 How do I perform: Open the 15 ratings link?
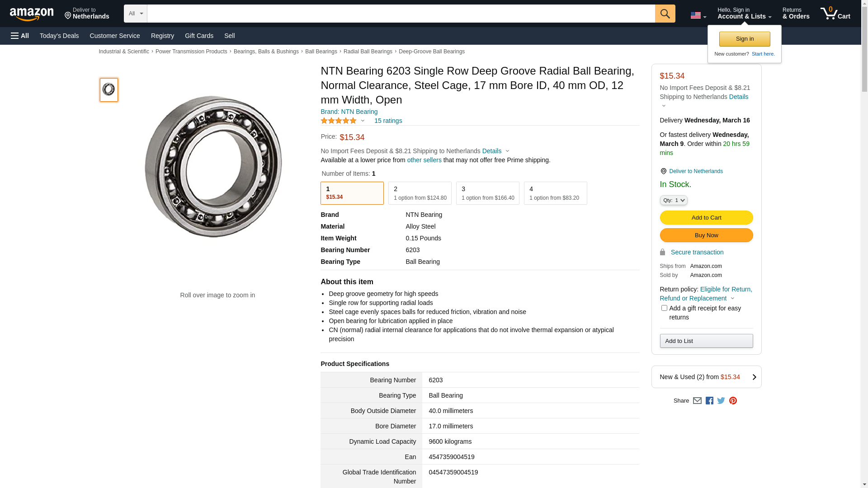pos(388,121)
